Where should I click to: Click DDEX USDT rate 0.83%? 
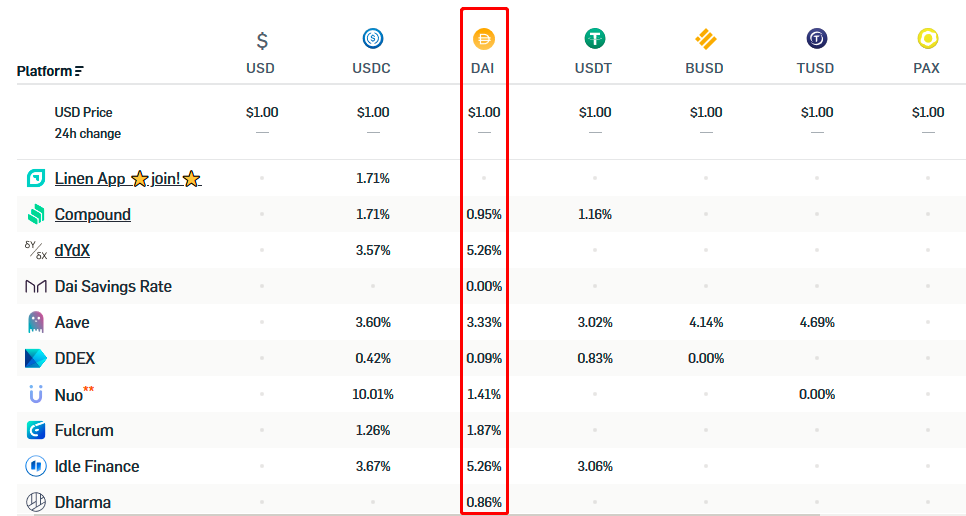click(x=595, y=358)
